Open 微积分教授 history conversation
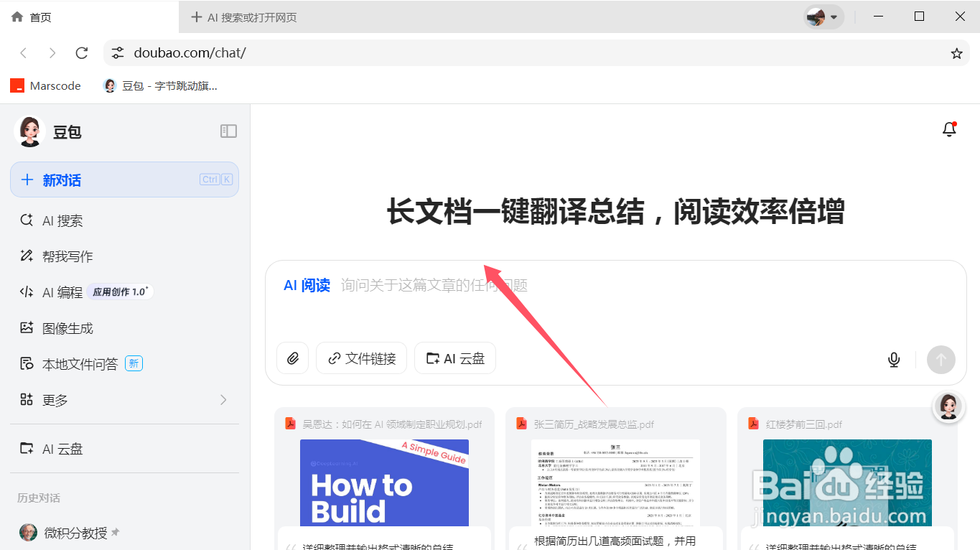980x550 pixels. 124,532
